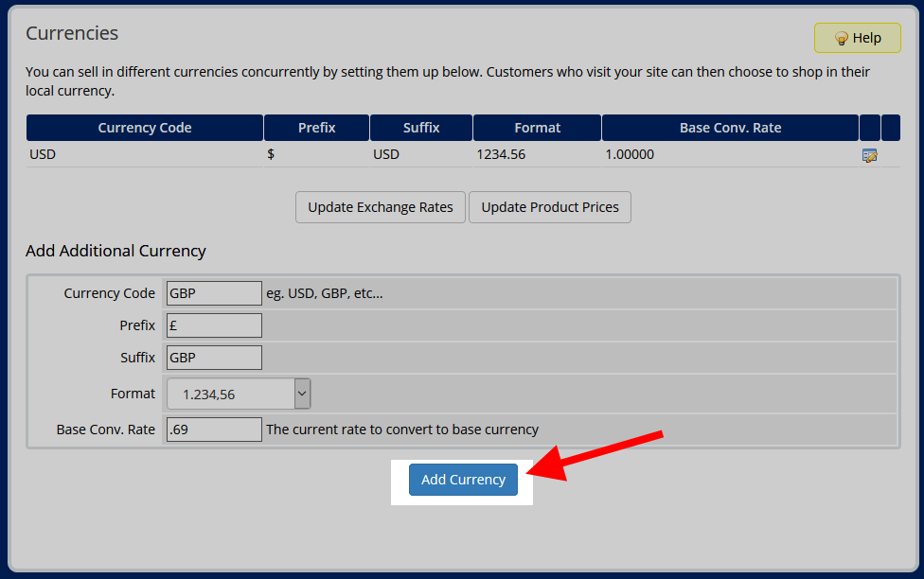Click the Currencies page heading
Image resolution: width=924 pixels, height=579 pixels.
(72, 33)
